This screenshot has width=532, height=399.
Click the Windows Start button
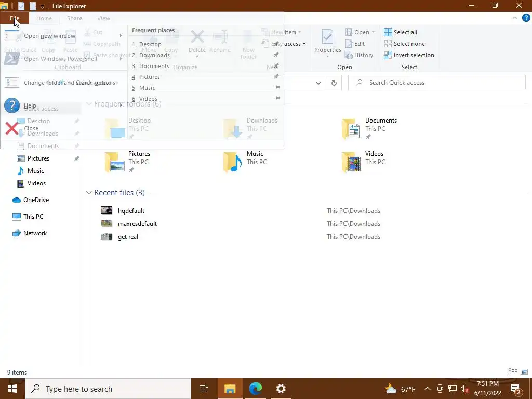[12, 389]
